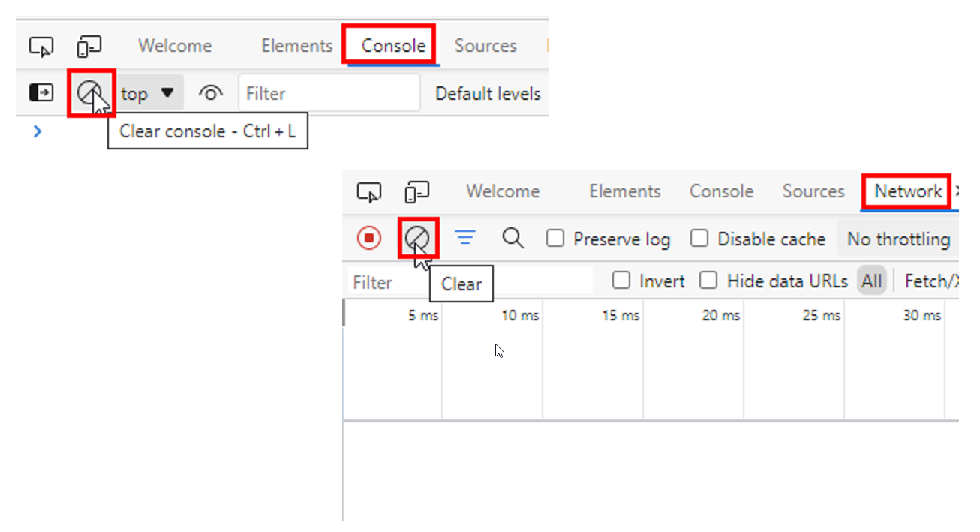This screenshot has width=980, height=532.
Task: Open network search magnifier icon
Action: point(513,239)
